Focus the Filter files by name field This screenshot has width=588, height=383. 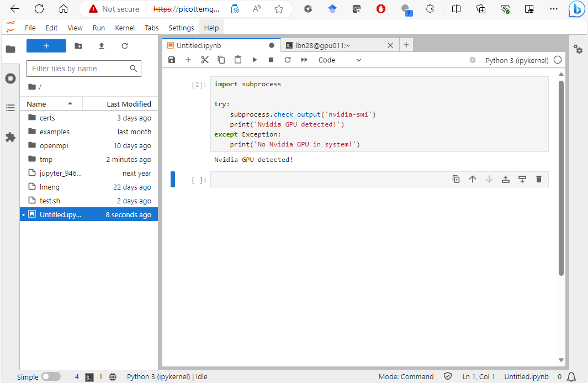[83, 69]
